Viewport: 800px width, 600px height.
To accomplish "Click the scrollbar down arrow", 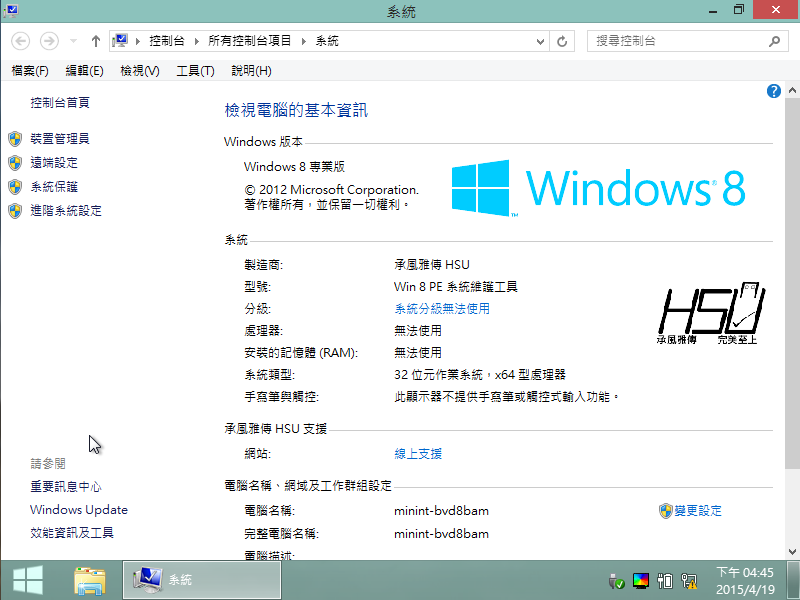I will click(x=792, y=551).
